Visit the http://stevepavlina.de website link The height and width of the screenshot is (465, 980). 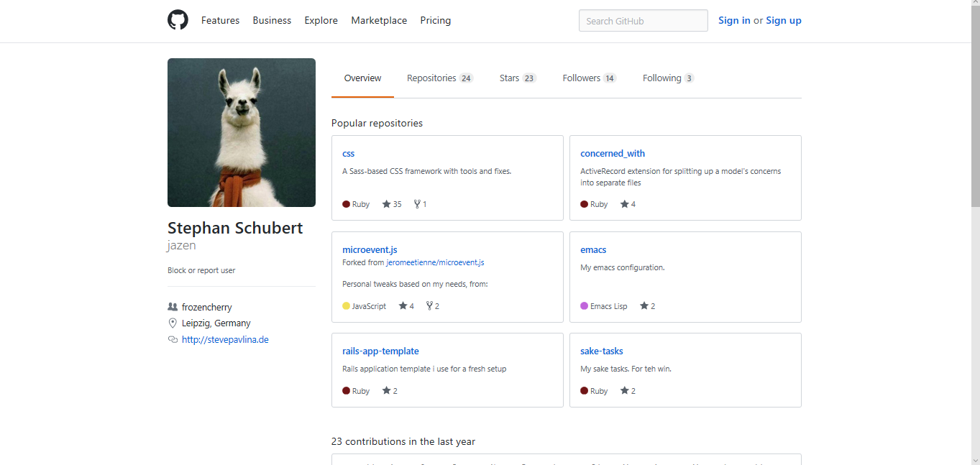(x=225, y=340)
